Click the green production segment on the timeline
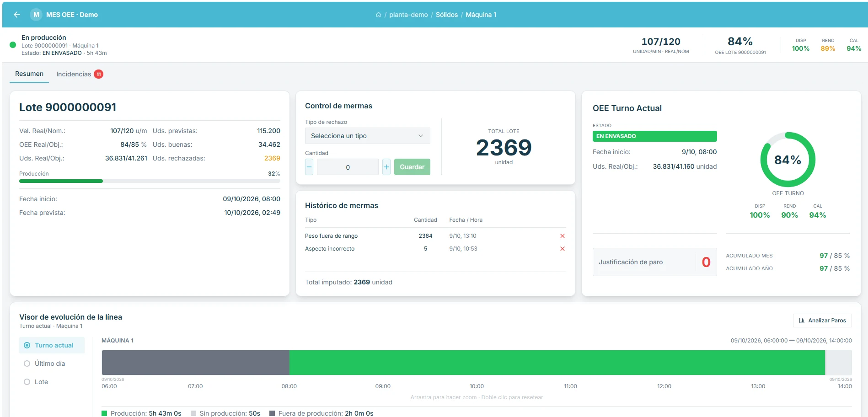This screenshot has height=417, width=868. click(x=557, y=363)
